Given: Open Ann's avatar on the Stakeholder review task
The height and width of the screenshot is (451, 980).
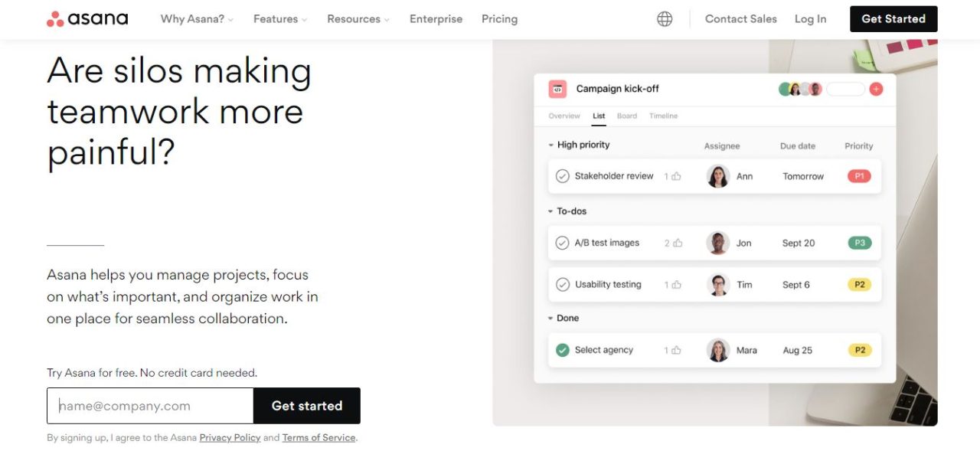Looking at the screenshot, I should click(717, 175).
